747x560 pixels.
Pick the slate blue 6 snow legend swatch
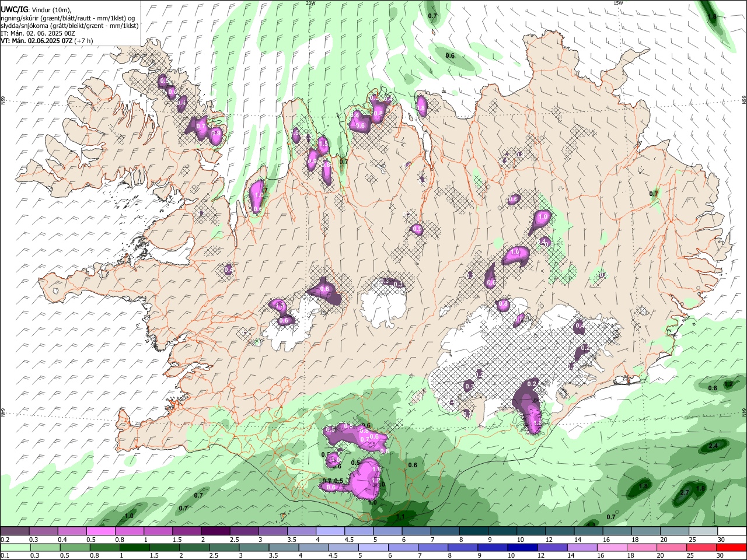(x=417, y=531)
